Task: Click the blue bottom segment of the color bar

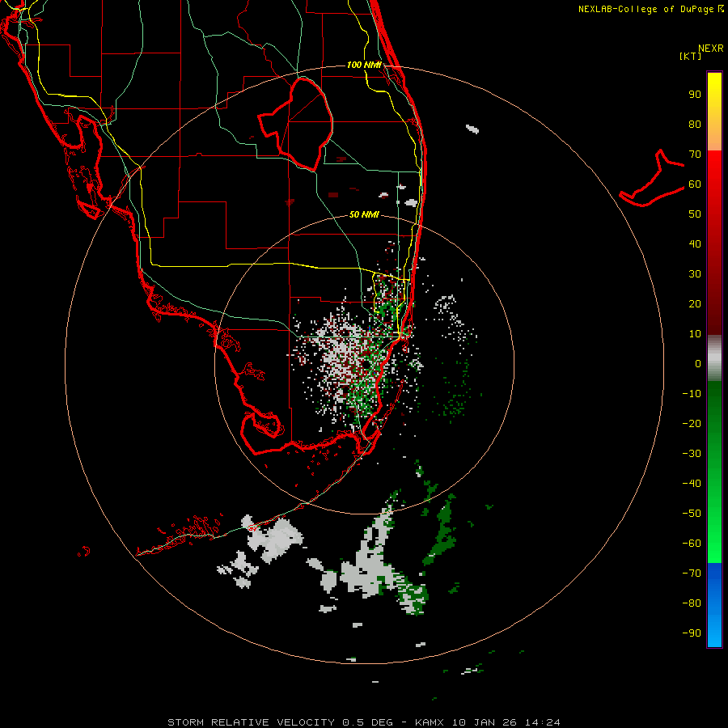Action: point(714,605)
